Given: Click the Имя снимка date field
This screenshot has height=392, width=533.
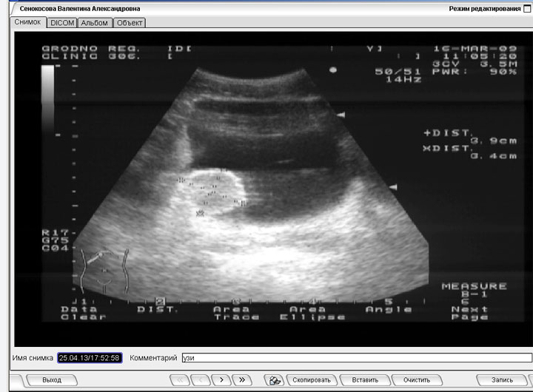Looking at the screenshot, I should [x=90, y=358].
